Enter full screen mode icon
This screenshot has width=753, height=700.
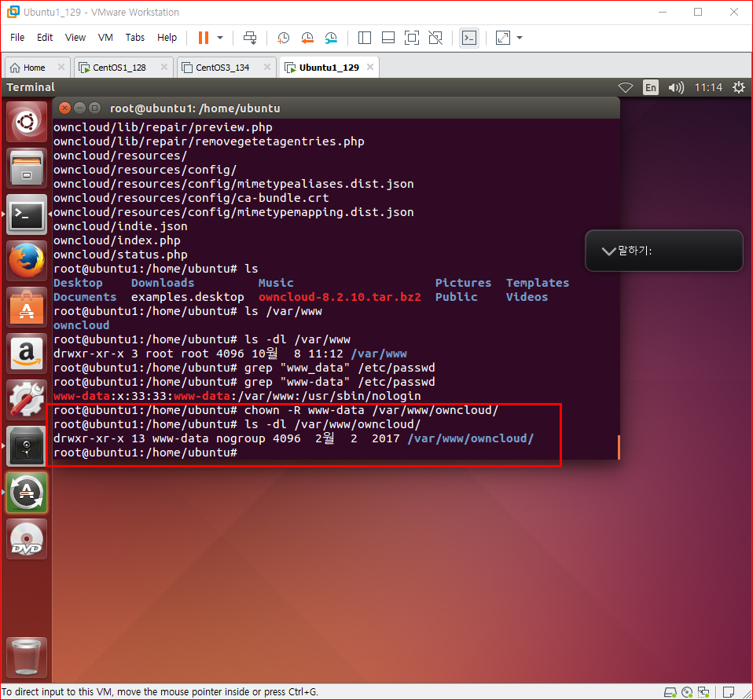412,38
